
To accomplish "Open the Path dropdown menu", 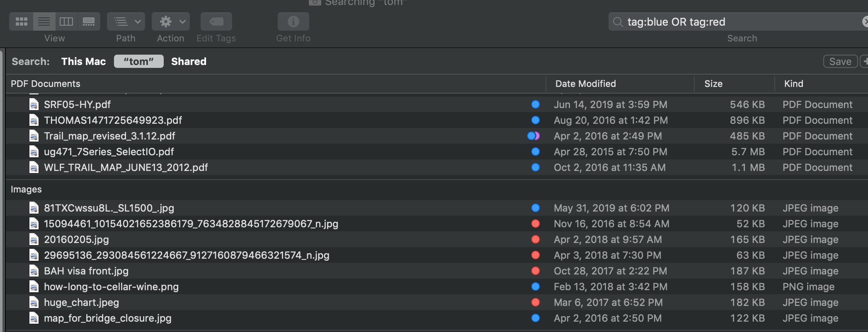I will 126,22.
